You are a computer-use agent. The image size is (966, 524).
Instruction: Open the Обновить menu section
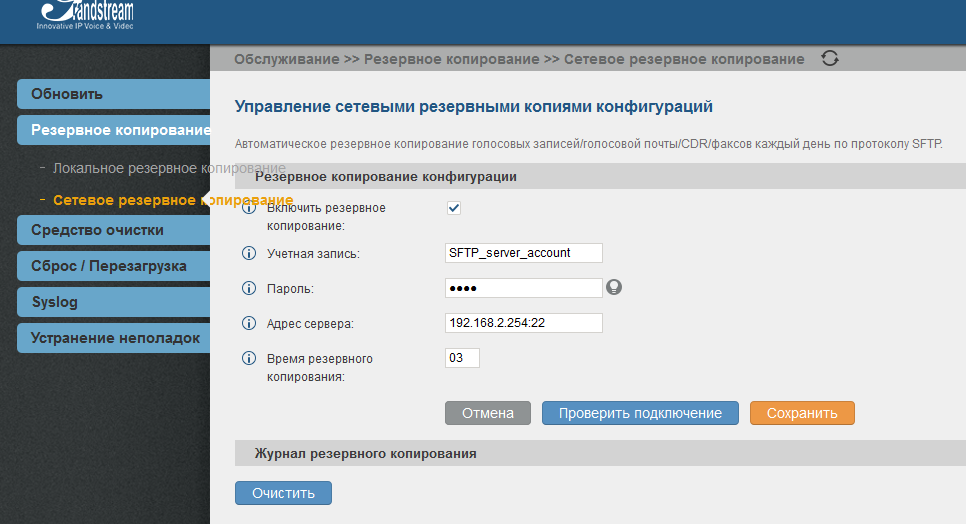[113, 94]
